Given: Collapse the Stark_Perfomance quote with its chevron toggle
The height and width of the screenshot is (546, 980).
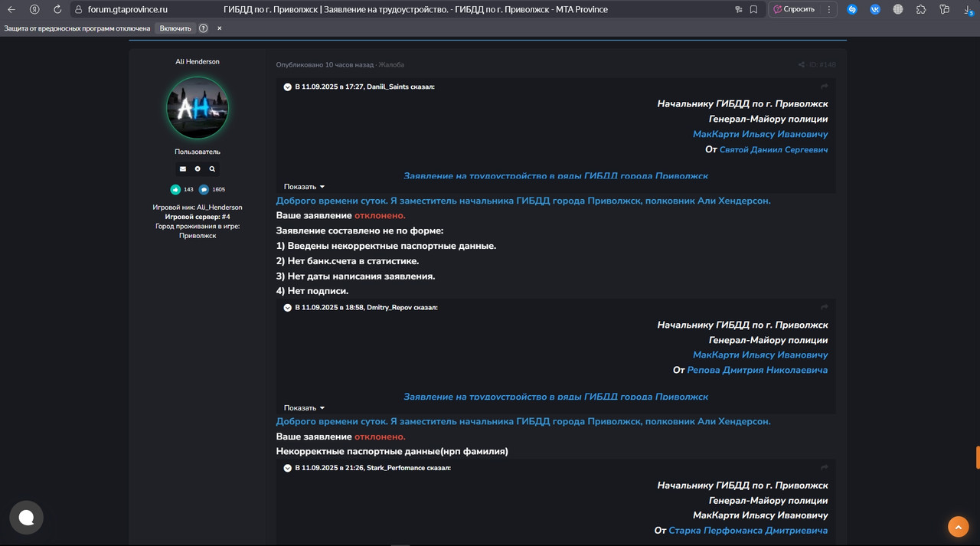Looking at the screenshot, I should 288,468.
